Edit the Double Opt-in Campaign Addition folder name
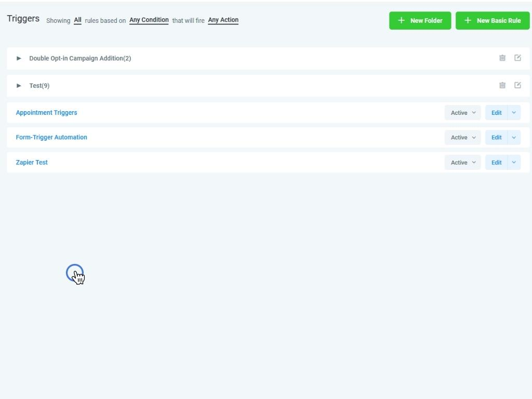The width and height of the screenshot is (532, 399). [x=517, y=58]
